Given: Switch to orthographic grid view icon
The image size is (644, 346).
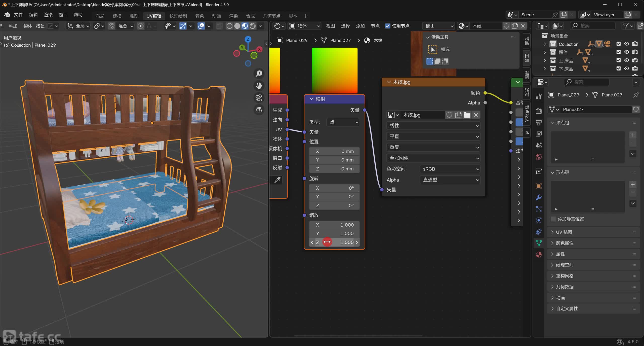Looking at the screenshot, I should tap(259, 110).
